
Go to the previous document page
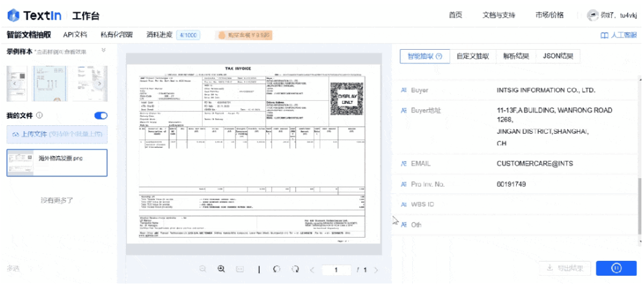coord(312,270)
